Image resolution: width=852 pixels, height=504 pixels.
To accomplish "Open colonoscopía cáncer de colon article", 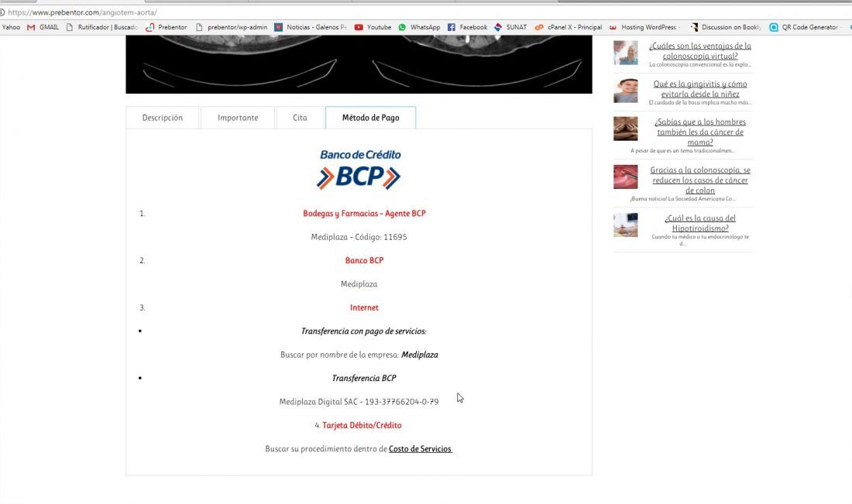I will click(x=700, y=180).
